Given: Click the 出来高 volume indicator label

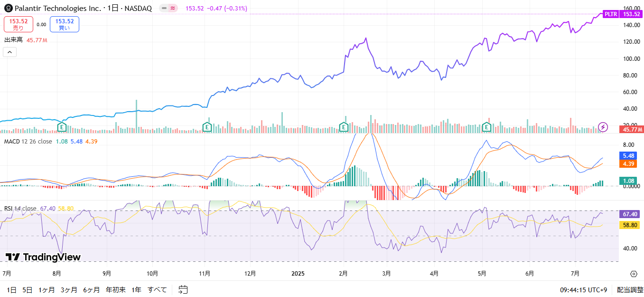Looking at the screenshot, I should coord(13,40).
